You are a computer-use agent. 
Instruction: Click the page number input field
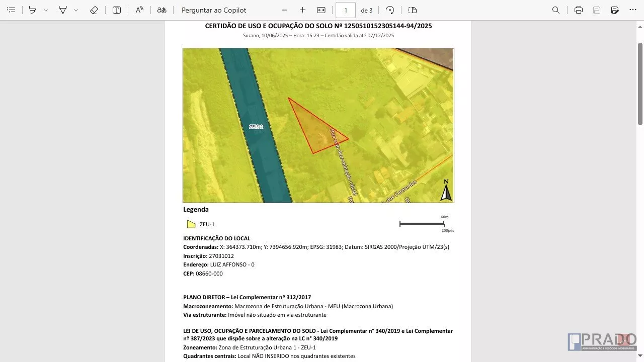pos(346,10)
